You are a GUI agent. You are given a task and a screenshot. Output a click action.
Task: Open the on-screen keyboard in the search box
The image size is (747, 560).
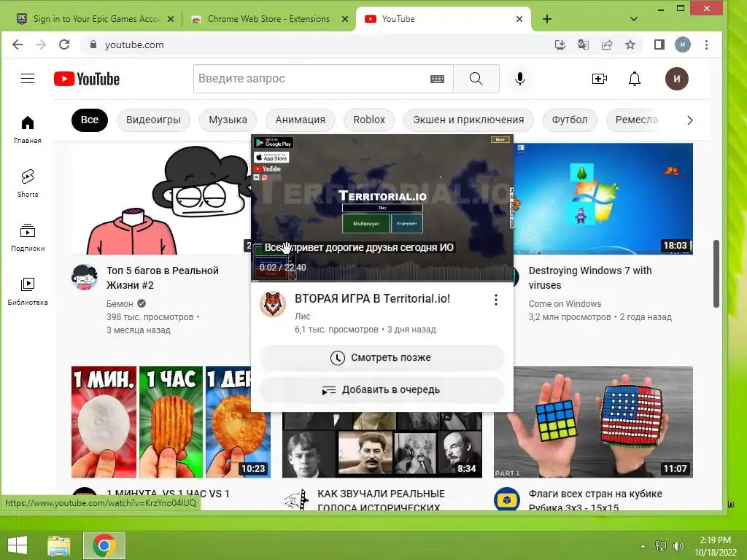[x=437, y=79]
